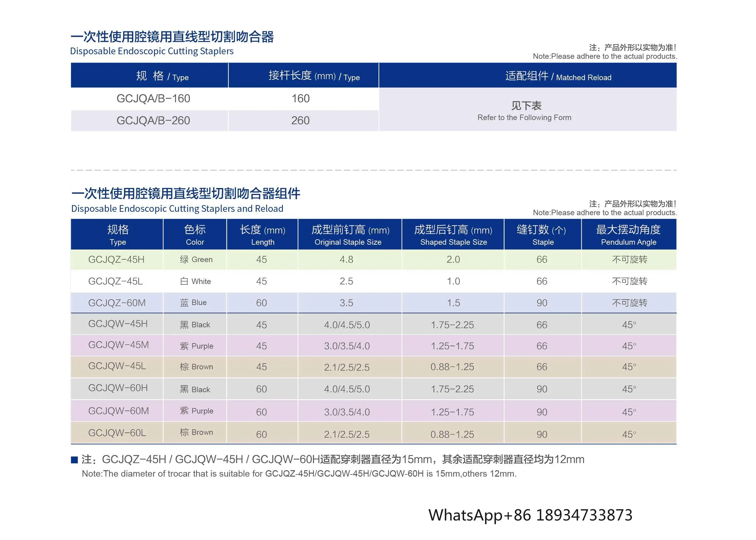Click the Brown label for GCJQW-45L

point(196,367)
